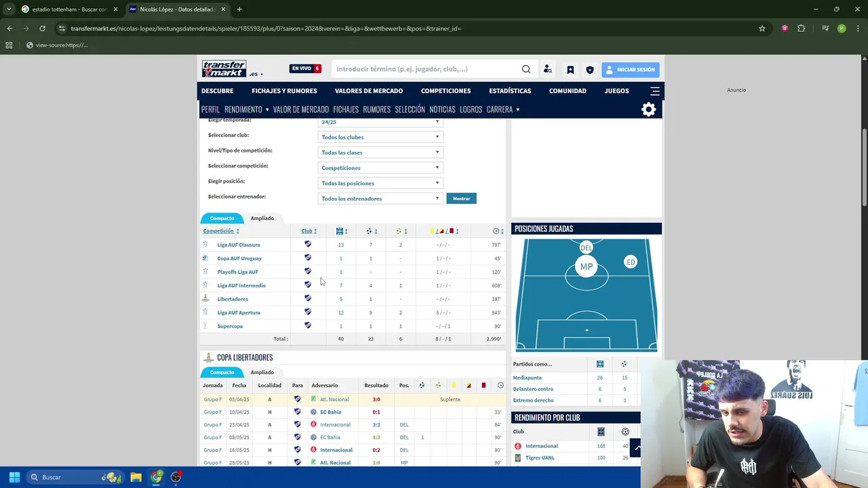Sort by assists column icon
This screenshot has width=868, height=488.
pyautogui.click(x=399, y=231)
